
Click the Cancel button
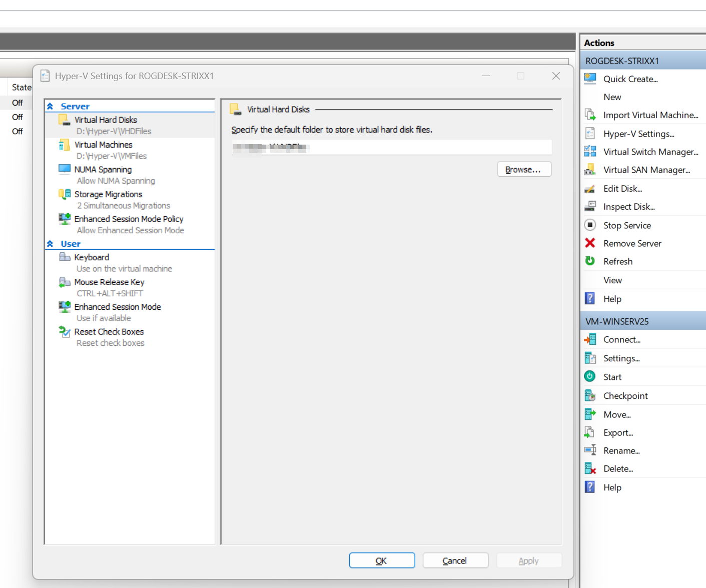tap(455, 560)
